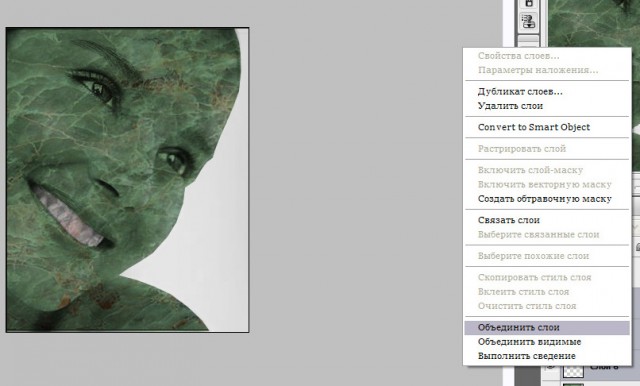Click greyed 'Скопировать стиль слоя' entry
The width and height of the screenshot is (640, 386).
point(547,277)
